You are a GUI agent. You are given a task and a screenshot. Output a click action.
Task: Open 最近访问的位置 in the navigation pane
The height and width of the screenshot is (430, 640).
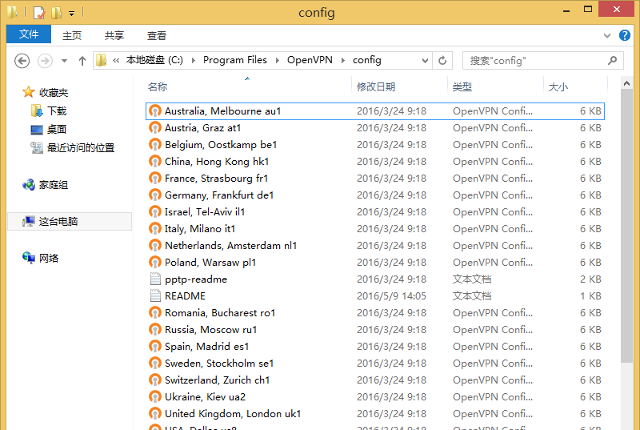coord(81,148)
